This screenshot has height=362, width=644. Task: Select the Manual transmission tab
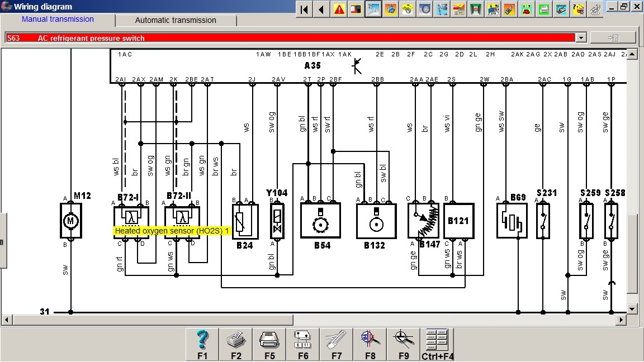point(58,20)
